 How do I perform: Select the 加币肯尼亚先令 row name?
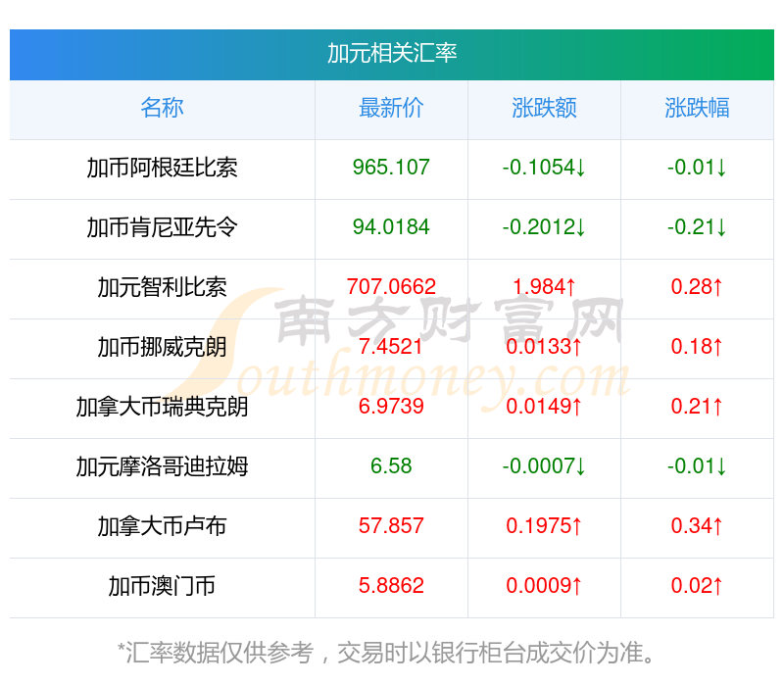point(162,227)
